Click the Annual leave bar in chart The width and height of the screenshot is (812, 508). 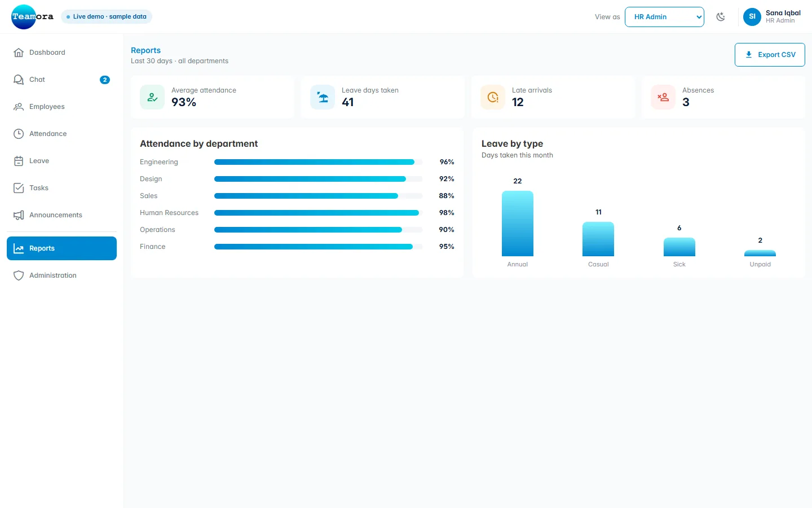[518, 224]
